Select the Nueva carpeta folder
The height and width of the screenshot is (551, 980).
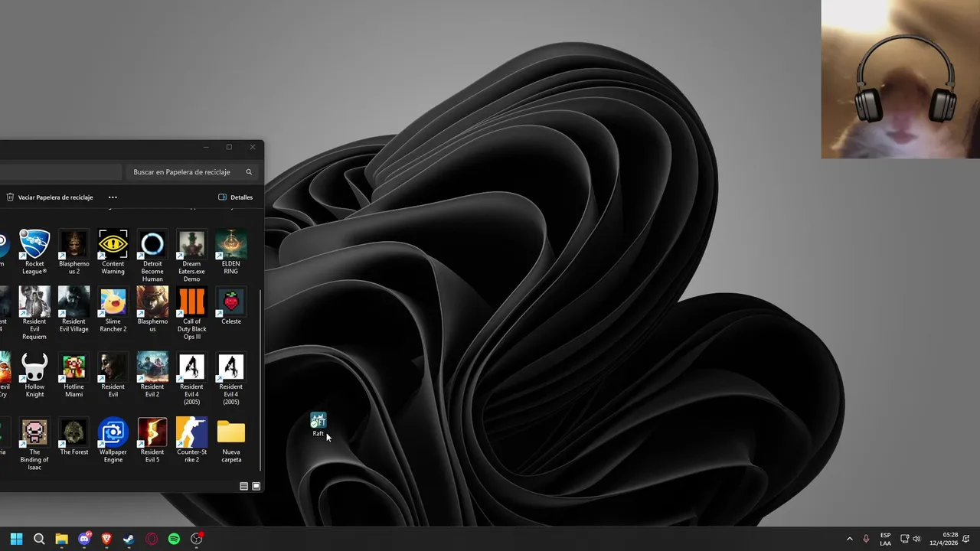230,440
